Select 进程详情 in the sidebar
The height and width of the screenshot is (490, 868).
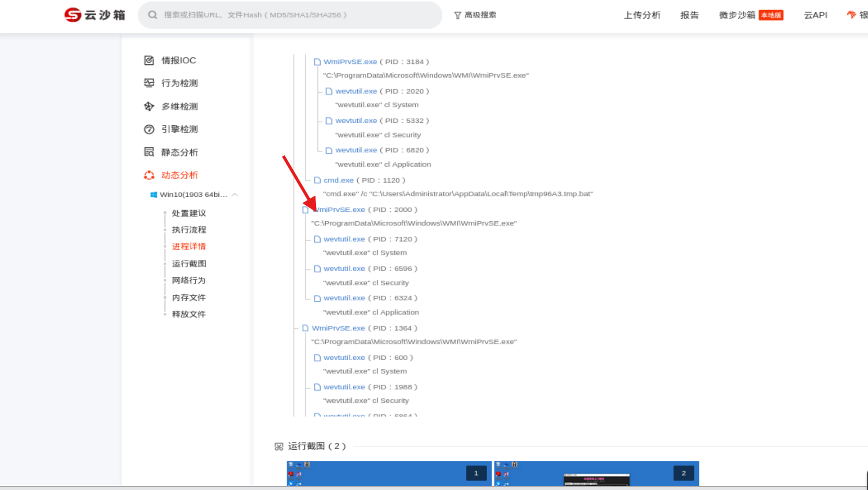(189, 247)
